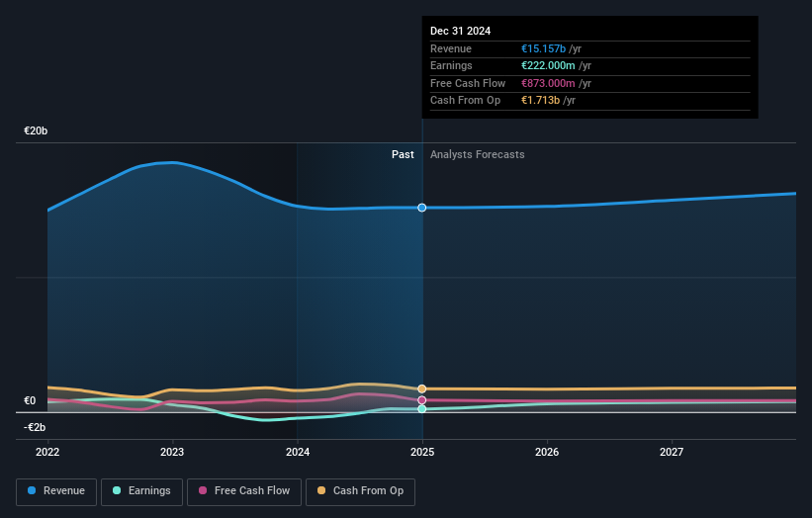
Task: Click the €20b y-axis label
Action: [36, 130]
